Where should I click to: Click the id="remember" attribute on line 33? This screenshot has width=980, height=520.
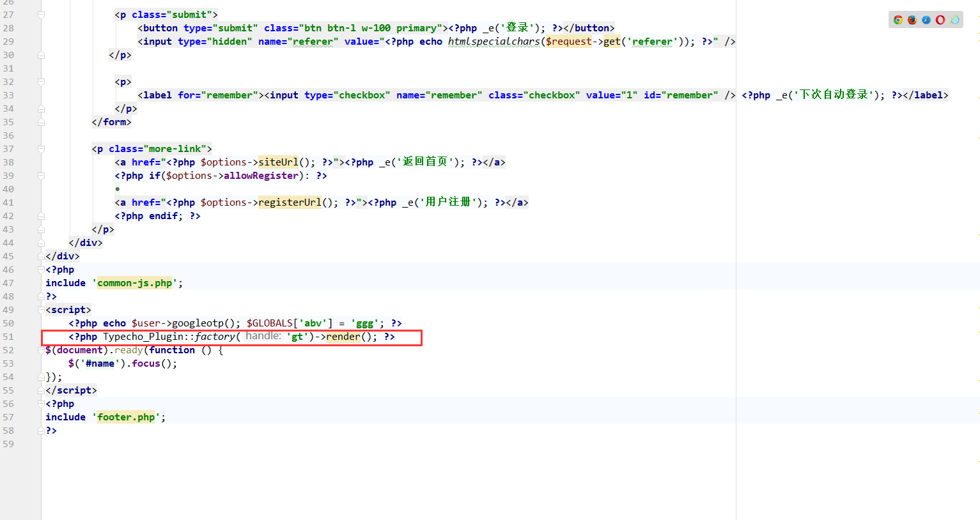point(681,95)
